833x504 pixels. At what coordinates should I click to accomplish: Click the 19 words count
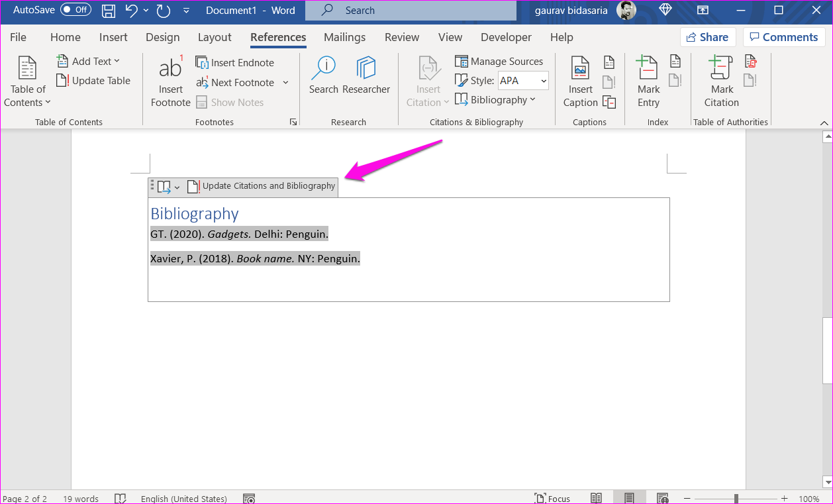click(x=81, y=499)
